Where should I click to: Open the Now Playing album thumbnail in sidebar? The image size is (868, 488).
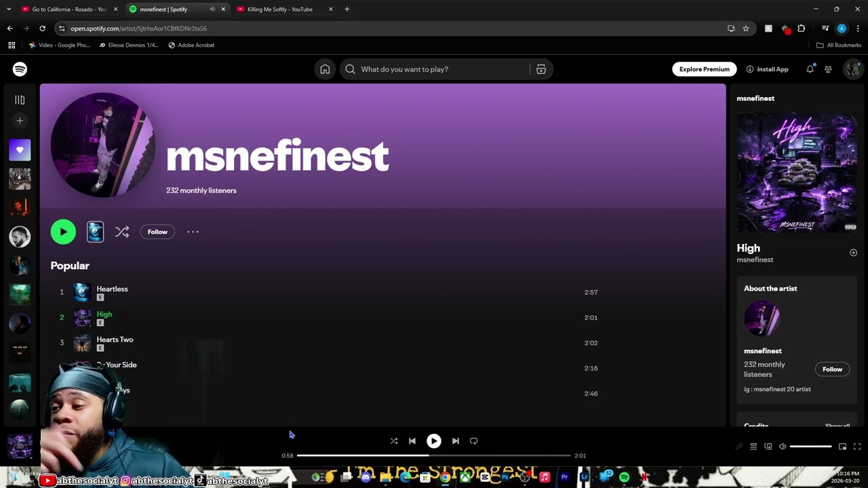20,447
